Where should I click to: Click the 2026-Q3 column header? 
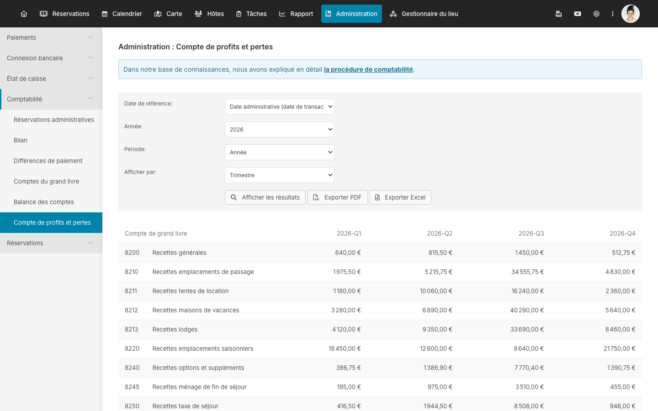click(531, 233)
